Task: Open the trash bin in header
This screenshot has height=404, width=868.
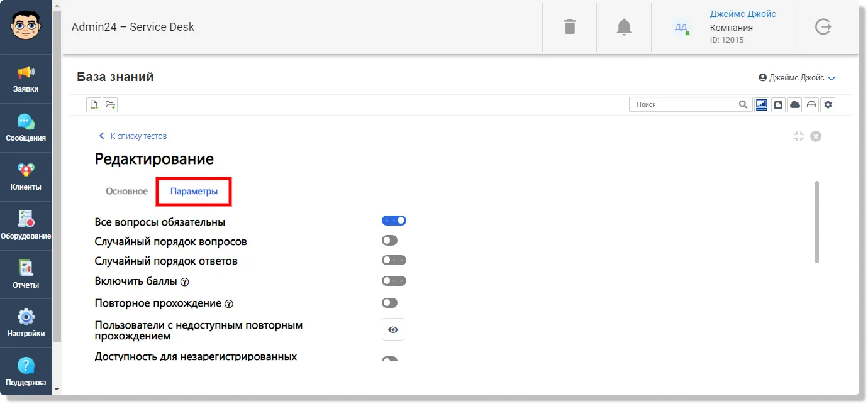Action: (x=570, y=27)
